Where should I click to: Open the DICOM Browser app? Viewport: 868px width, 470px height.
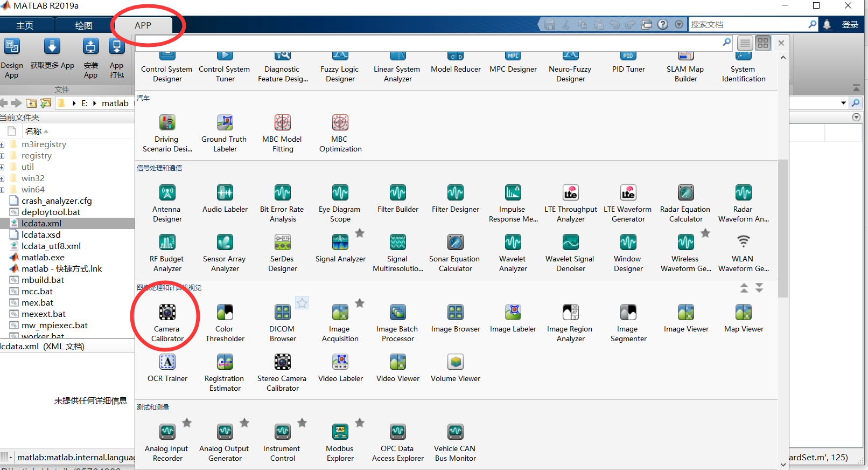(x=283, y=323)
